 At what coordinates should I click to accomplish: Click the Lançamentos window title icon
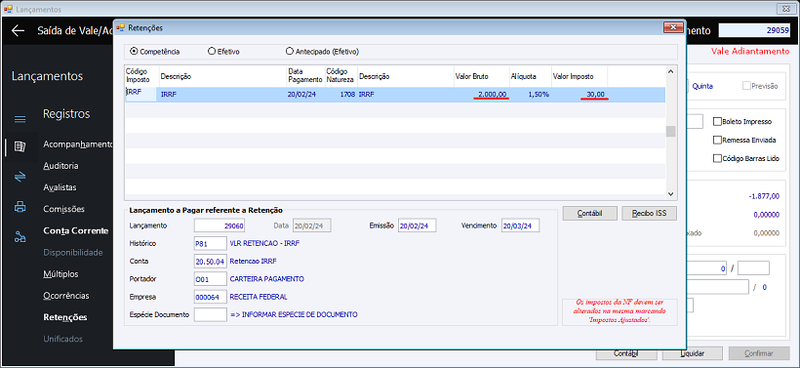8,9
